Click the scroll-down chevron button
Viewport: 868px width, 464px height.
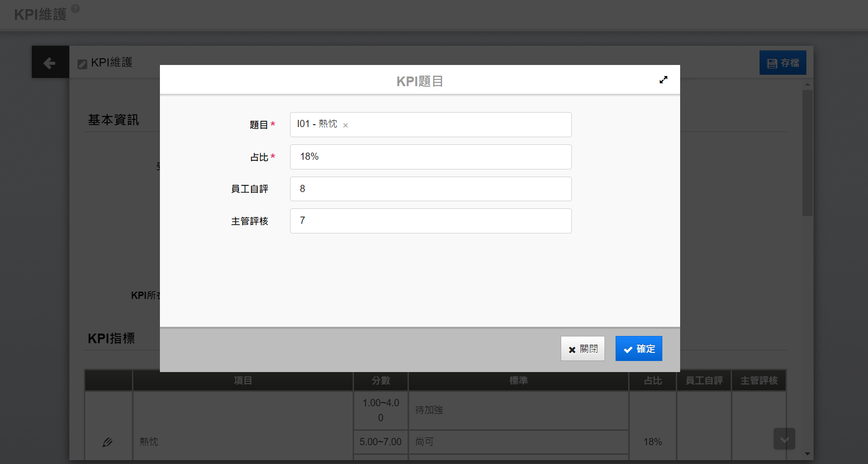point(784,439)
